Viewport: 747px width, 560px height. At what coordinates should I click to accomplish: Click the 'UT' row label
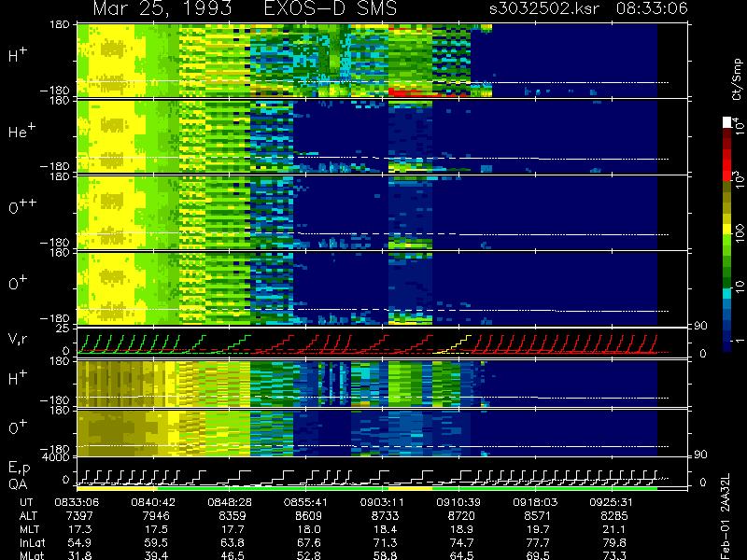[x=26, y=502]
